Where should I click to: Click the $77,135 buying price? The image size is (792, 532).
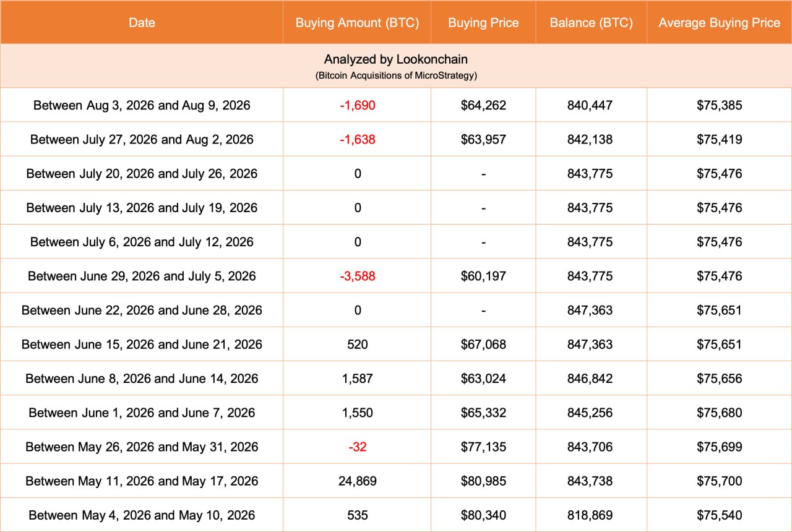click(x=483, y=447)
